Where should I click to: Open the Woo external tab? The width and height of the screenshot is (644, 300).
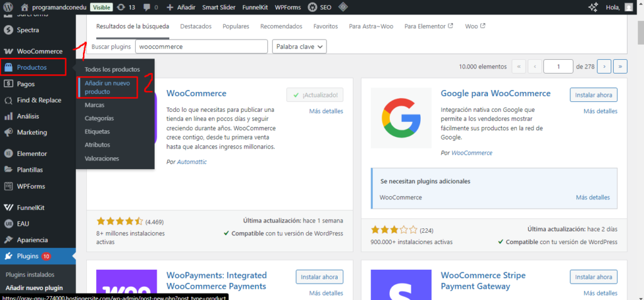point(475,26)
